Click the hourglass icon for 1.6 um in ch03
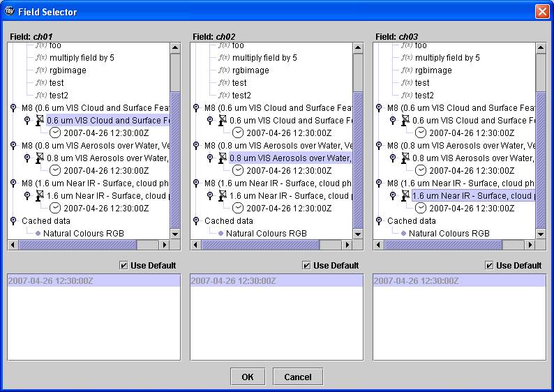The width and height of the screenshot is (554, 392). 405,196
